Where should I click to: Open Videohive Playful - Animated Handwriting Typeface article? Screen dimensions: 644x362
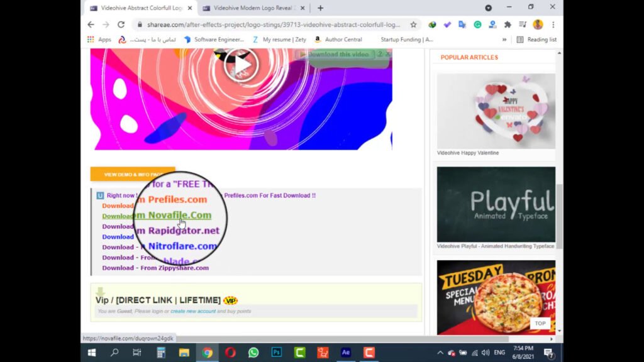(x=496, y=246)
